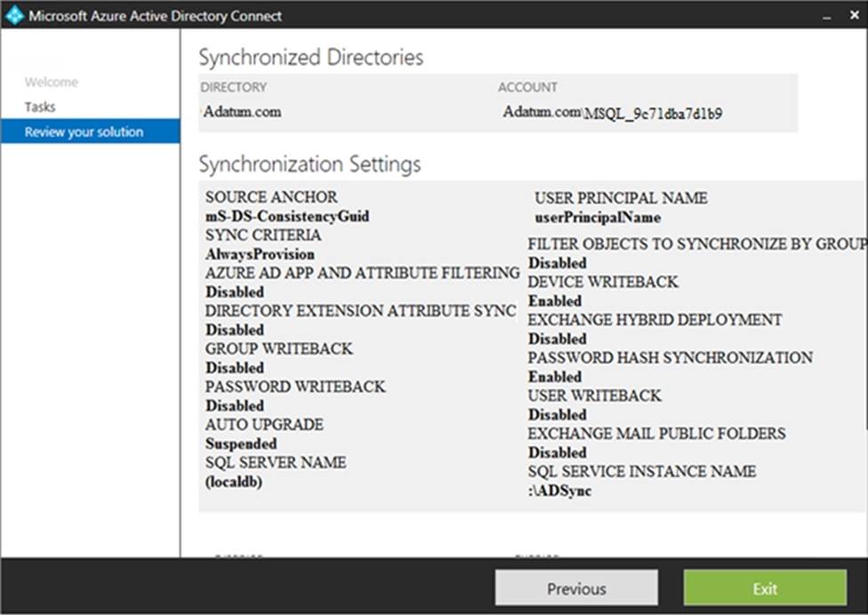Screen dimensions: 868x615
Task: Select the Adatum.com directory entry
Action: [243, 112]
